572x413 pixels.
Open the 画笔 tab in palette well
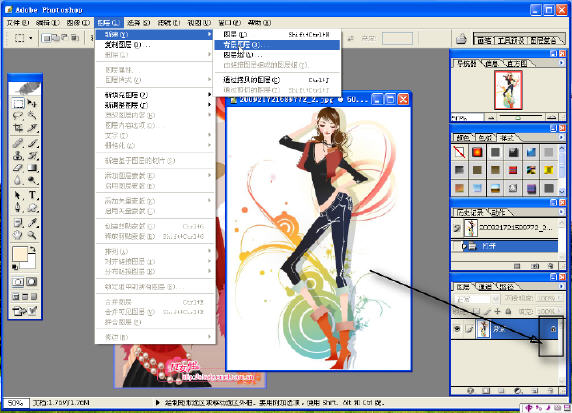484,40
